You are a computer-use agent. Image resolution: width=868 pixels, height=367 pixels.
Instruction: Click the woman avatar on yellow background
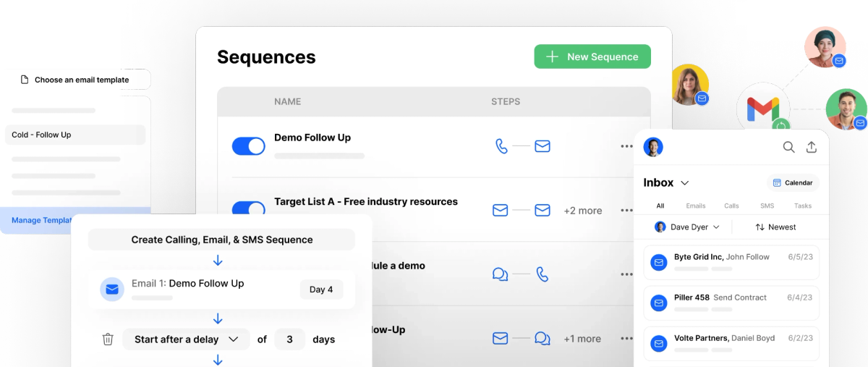688,85
